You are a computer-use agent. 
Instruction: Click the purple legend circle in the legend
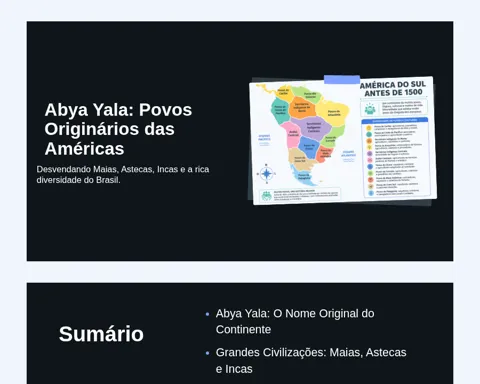pyautogui.click(x=369, y=154)
